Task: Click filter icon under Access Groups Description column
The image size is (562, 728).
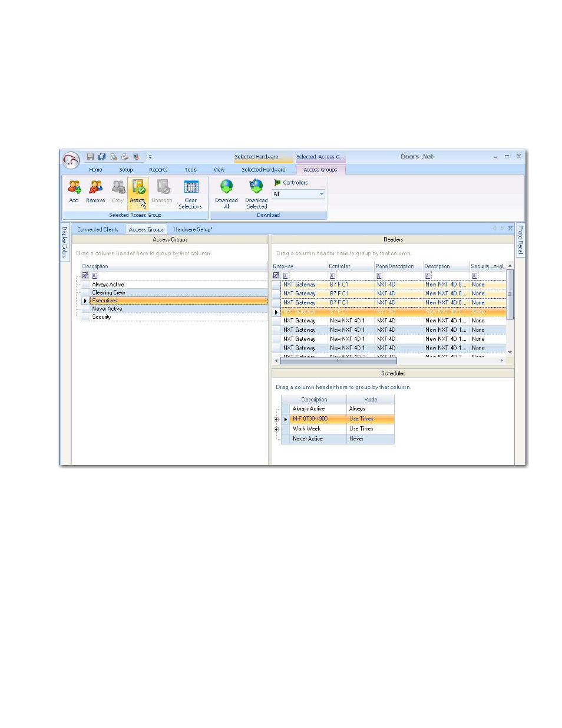Action: pos(94,276)
